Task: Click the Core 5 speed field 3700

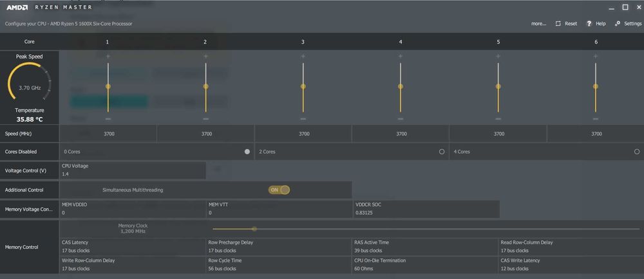Action: click(498, 134)
